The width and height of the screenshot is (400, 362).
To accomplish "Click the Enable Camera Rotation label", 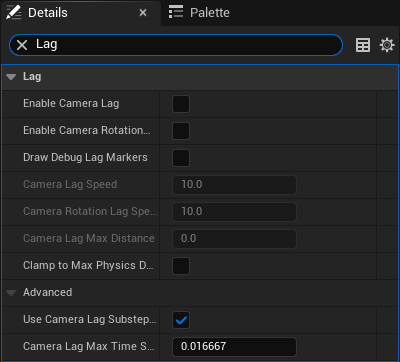I will click(x=87, y=130).
